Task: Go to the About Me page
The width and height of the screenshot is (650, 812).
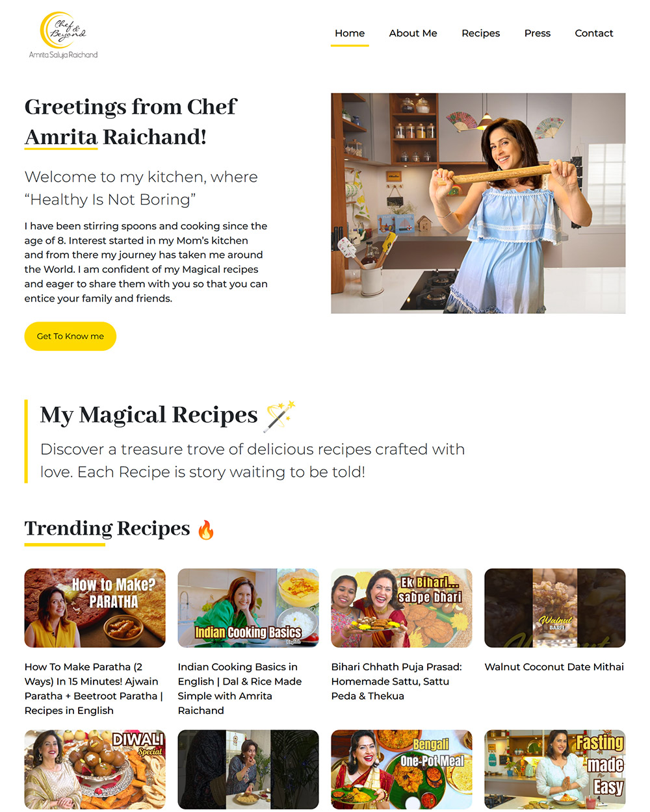Action: coord(413,33)
